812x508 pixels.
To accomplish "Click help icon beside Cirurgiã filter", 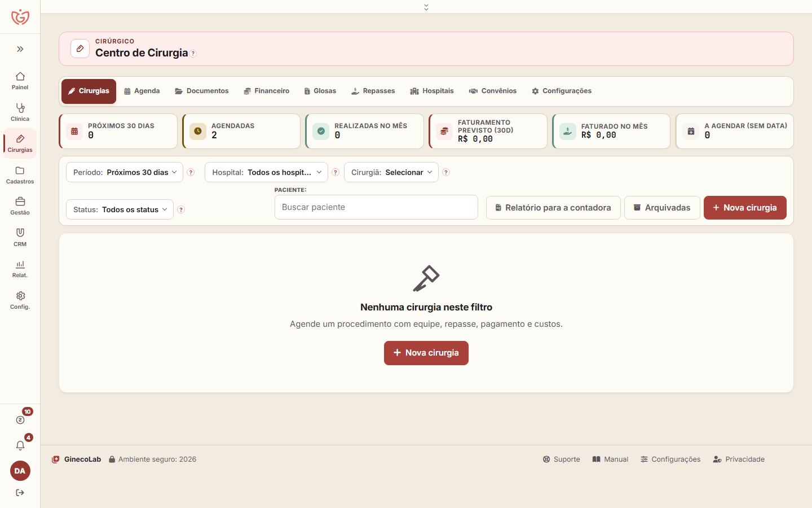I will tap(446, 172).
